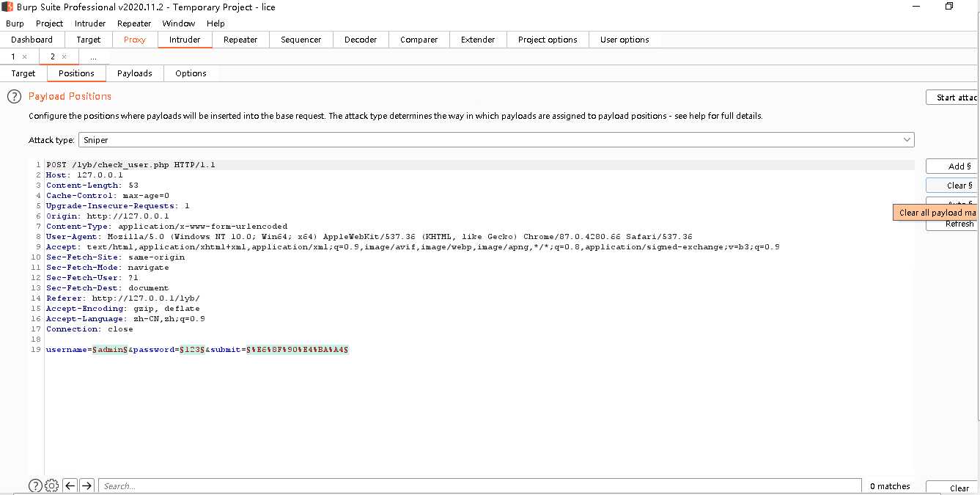Click the Upgrade-Insecure-Requests header line
This screenshot has width=980, height=495.
click(x=118, y=206)
